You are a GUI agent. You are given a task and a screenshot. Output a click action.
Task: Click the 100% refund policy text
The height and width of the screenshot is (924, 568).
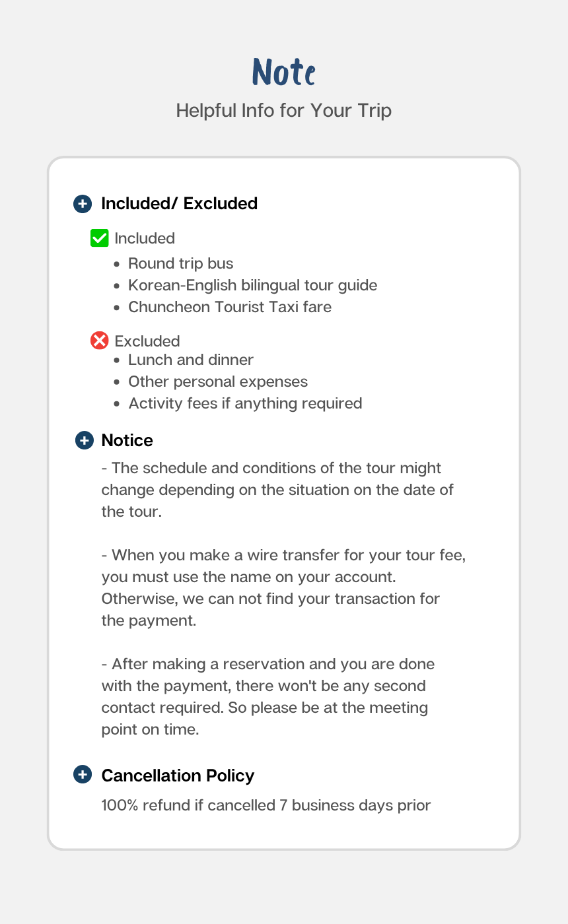(266, 805)
